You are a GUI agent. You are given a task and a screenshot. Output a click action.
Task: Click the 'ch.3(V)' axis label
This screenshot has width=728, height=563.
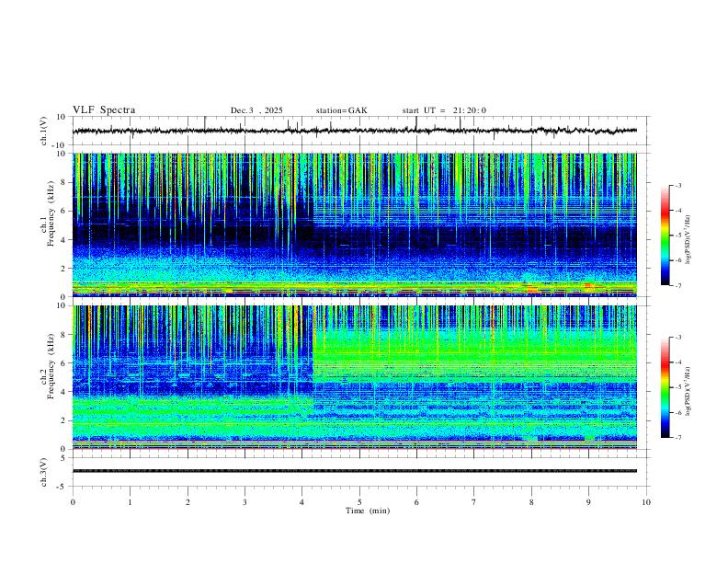click(44, 472)
